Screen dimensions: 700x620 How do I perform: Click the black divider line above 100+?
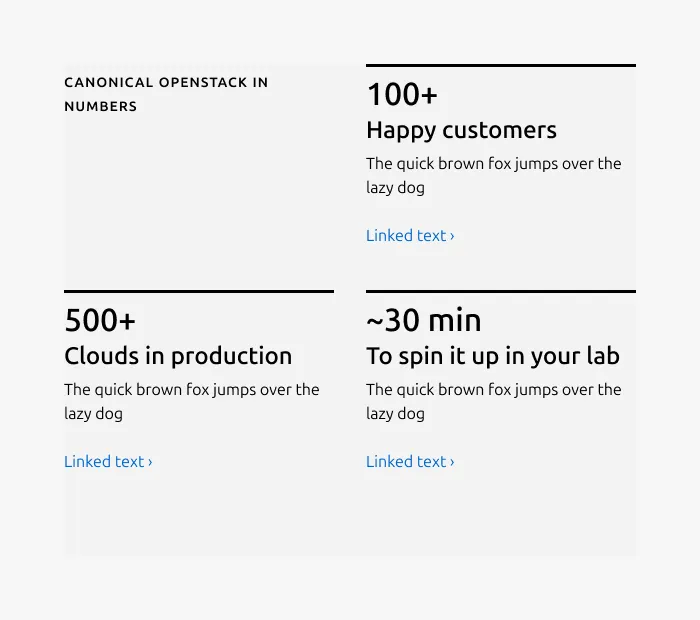click(x=501, y=66)
